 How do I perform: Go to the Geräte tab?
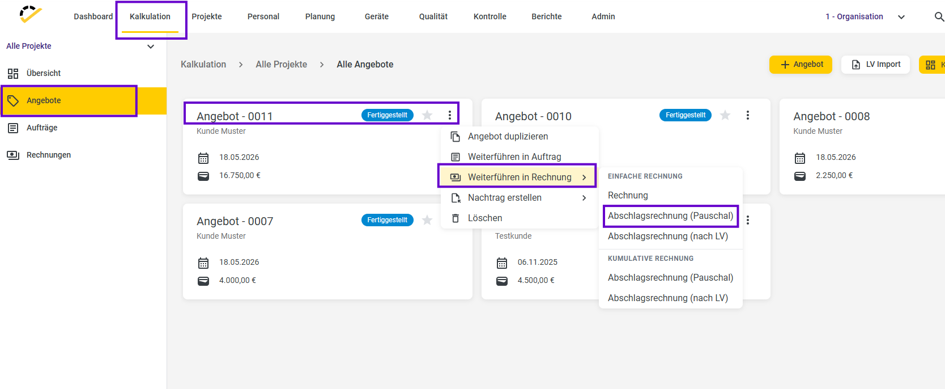[377, 17]
